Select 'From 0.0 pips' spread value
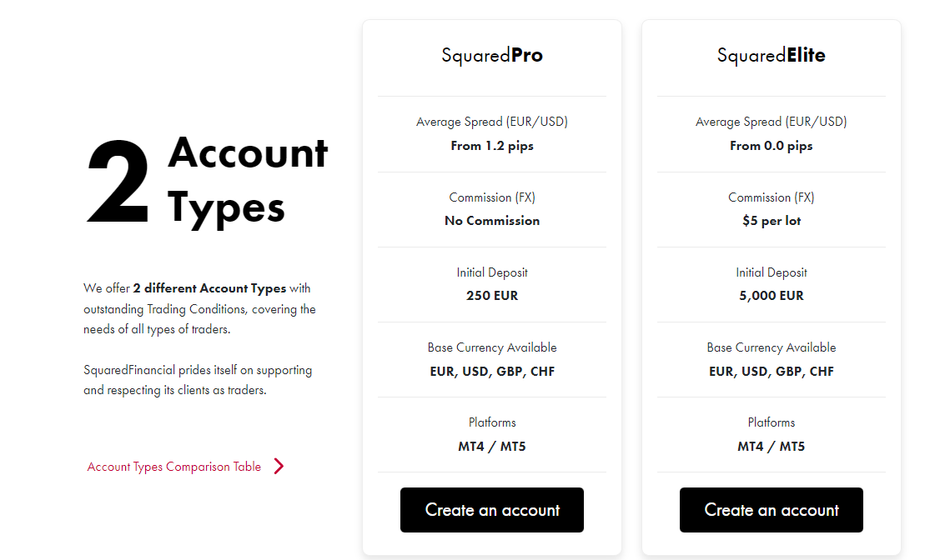 point(771,146)
